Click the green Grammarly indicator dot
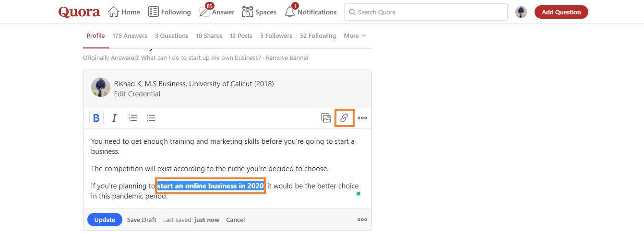 click(x=358, y=194)
